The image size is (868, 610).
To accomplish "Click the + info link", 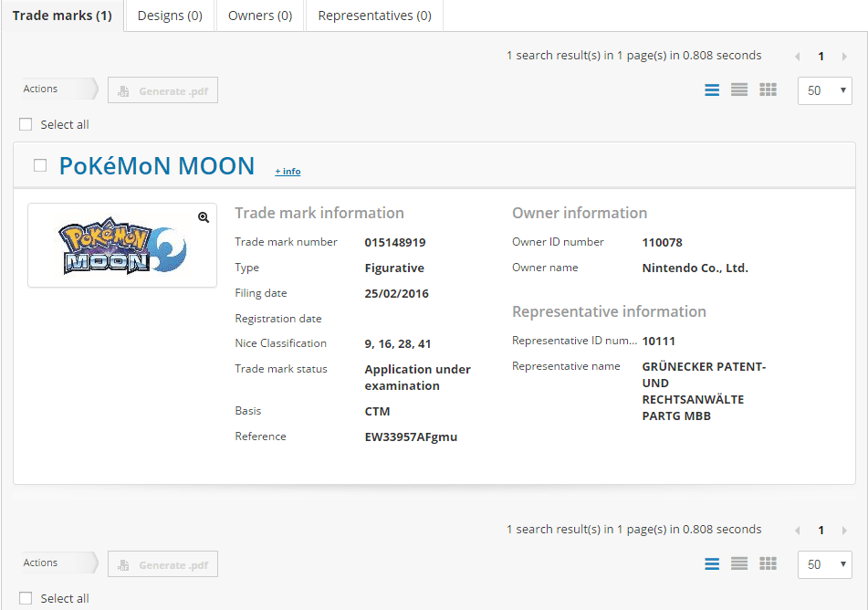I will tap(288, 171).
